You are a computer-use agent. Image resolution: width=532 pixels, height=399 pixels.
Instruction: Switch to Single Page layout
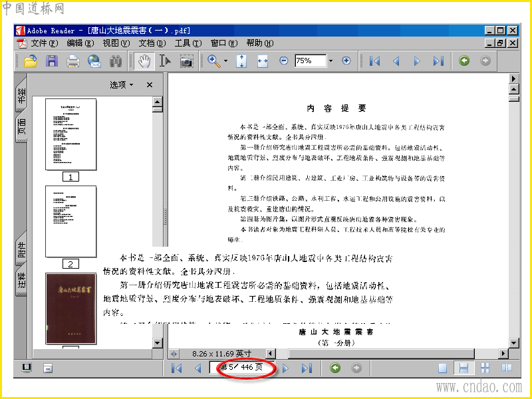point(442,368)
